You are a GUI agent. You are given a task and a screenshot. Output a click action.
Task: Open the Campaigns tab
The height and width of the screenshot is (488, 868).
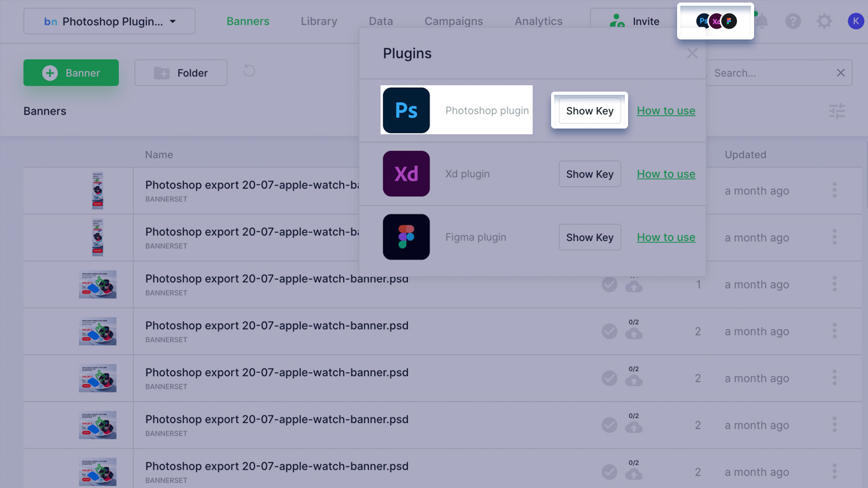(x=454, y=21)
